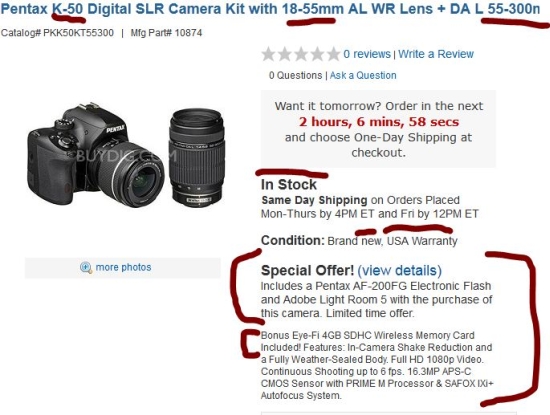The width and height of the screenshot is (550, 415).
Task: Select the third rating star
Action: pyautogui.click(x=301, y=54)
